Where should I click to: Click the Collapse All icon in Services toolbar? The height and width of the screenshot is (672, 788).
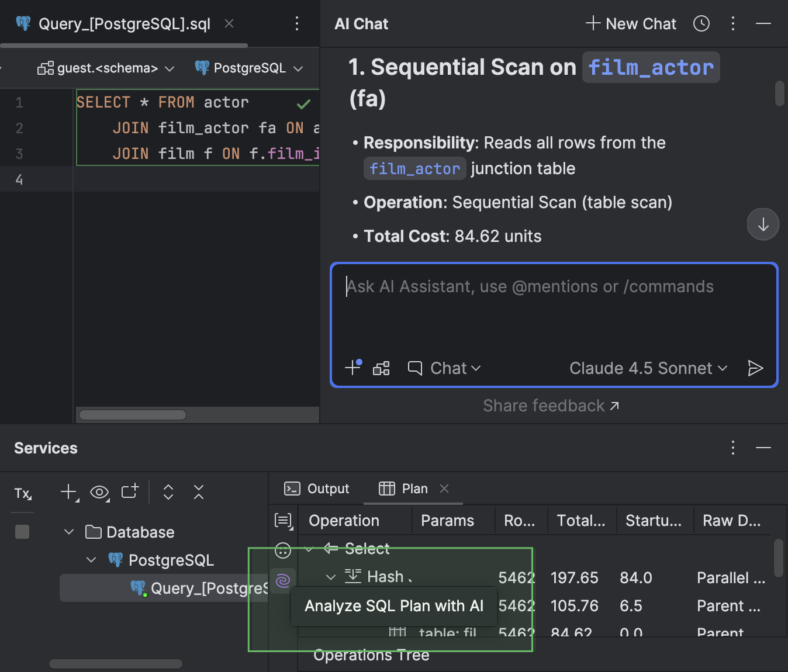pos(199,492)
